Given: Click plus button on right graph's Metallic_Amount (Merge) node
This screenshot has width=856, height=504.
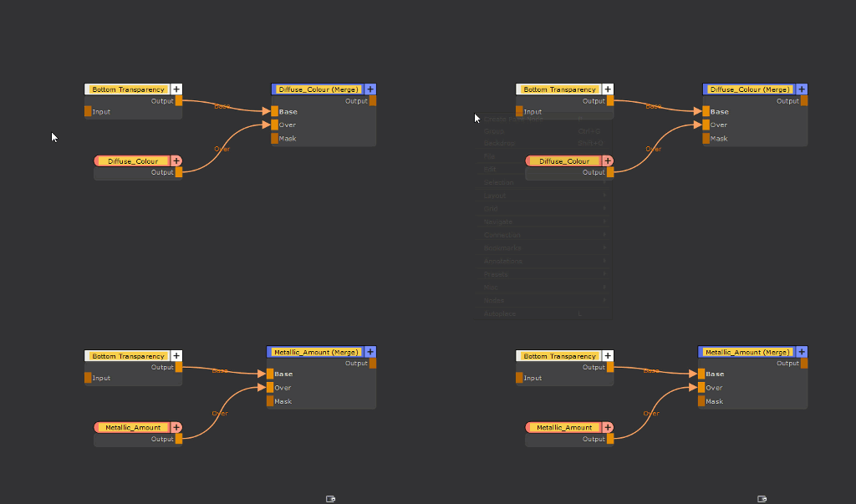Looking at the screenshot, I should coord(802,352).
